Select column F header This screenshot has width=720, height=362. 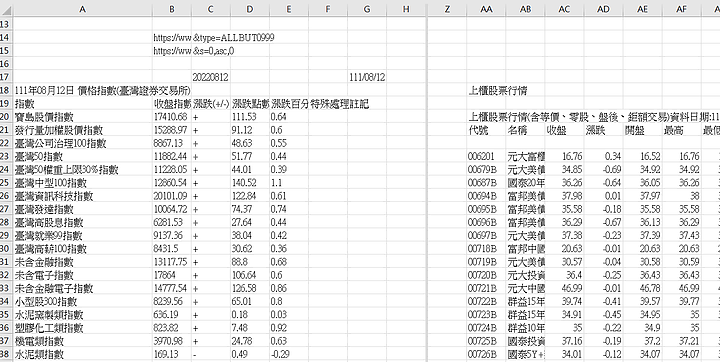[328, 8]
